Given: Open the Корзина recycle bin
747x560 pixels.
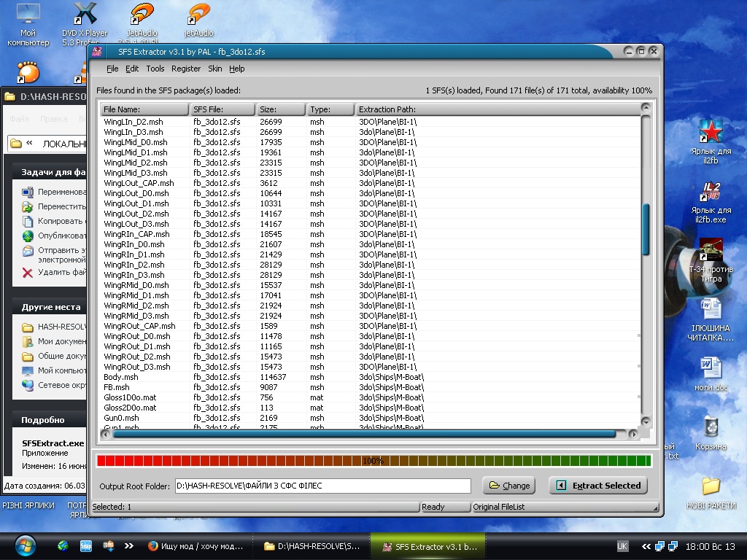Looking at the screenshot, I should (x=711, y=433).
